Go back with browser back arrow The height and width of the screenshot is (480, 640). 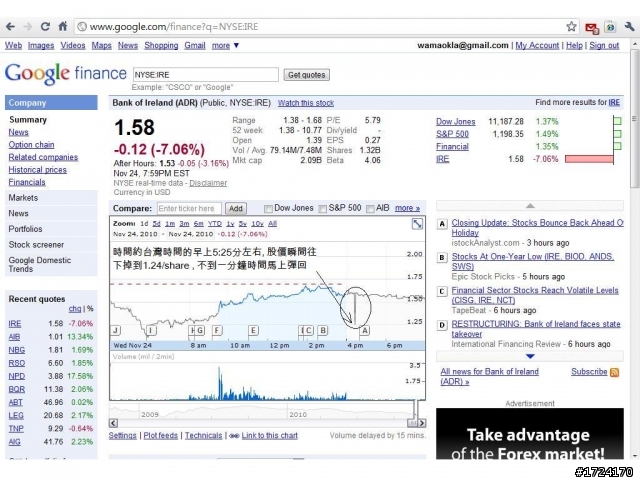10,27
